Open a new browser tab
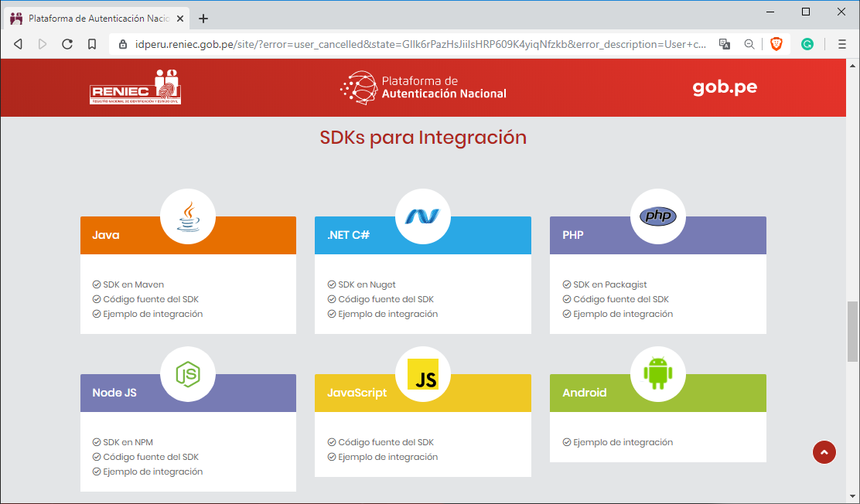The height and width of the screenshot is (504, 860). (203, 19)
